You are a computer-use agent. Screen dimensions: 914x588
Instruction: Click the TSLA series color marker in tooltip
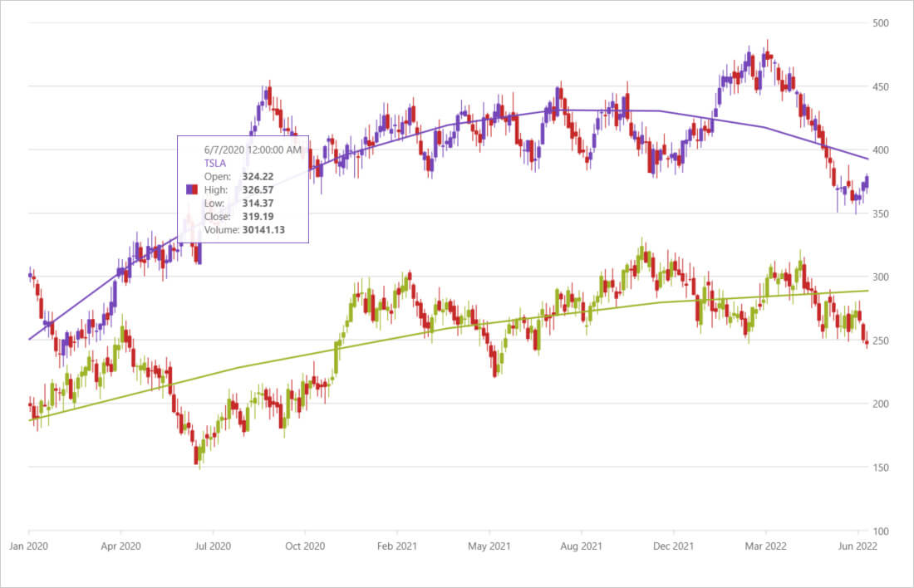pyautogui.click(x=191, y=190)
